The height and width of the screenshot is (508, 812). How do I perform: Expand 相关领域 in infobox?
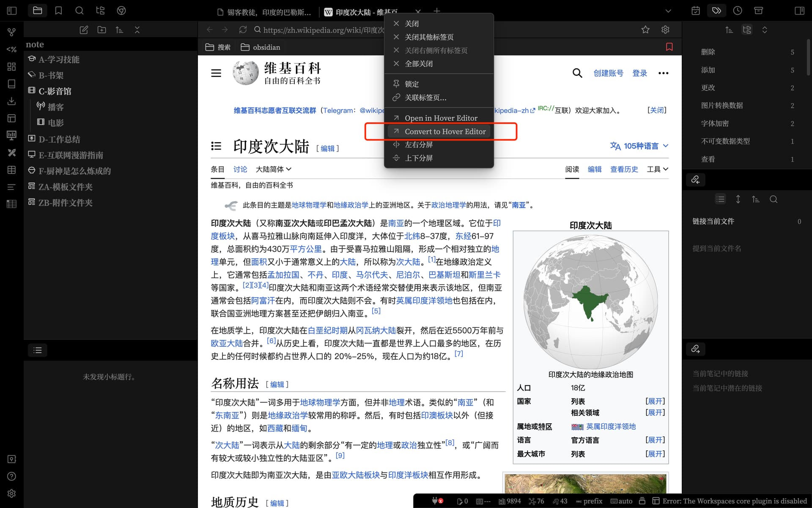click(x=655, y=412)
